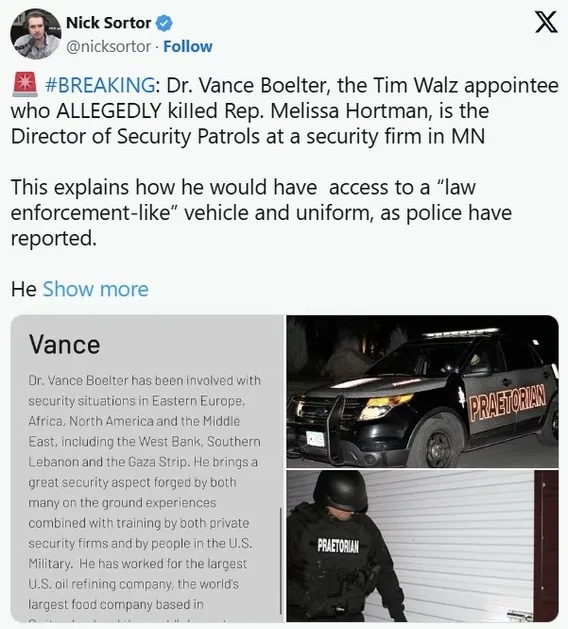Tap the red siren emoji

(25, 85)
